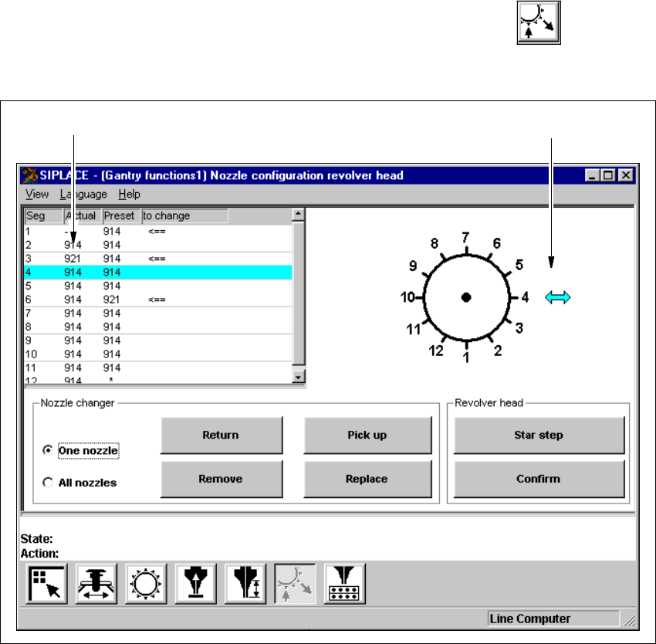This screenshot has width=656, height=644.
Task: Click the Return button
Action: coord(221,435)
